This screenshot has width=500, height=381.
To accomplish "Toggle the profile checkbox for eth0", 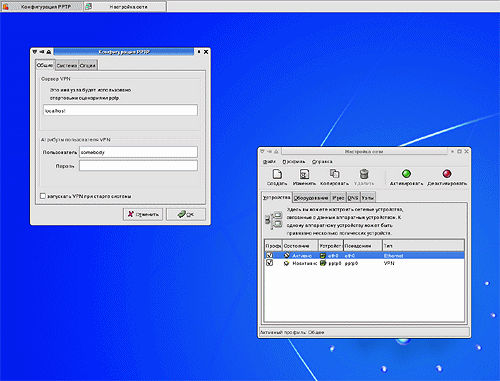I will click(269, 255).
